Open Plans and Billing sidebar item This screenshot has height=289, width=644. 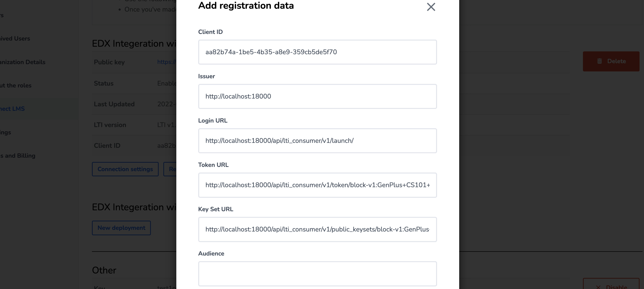coord(17,156)
